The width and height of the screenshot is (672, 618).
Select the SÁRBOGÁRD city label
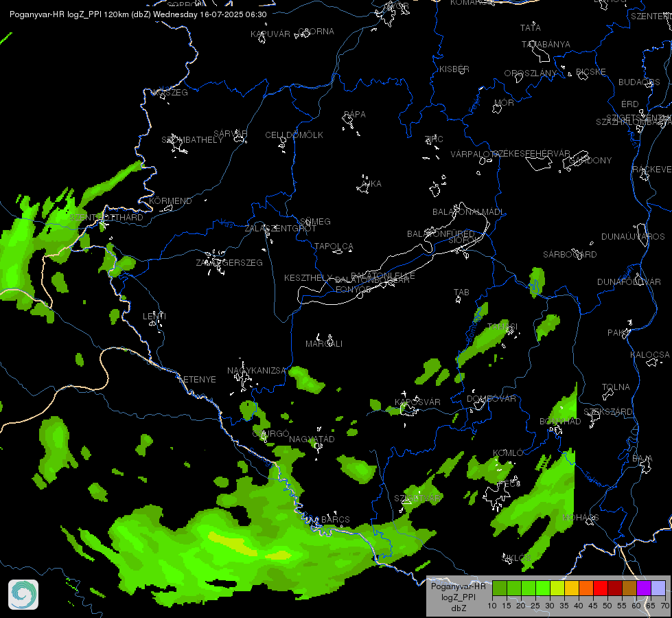[570, 255]
